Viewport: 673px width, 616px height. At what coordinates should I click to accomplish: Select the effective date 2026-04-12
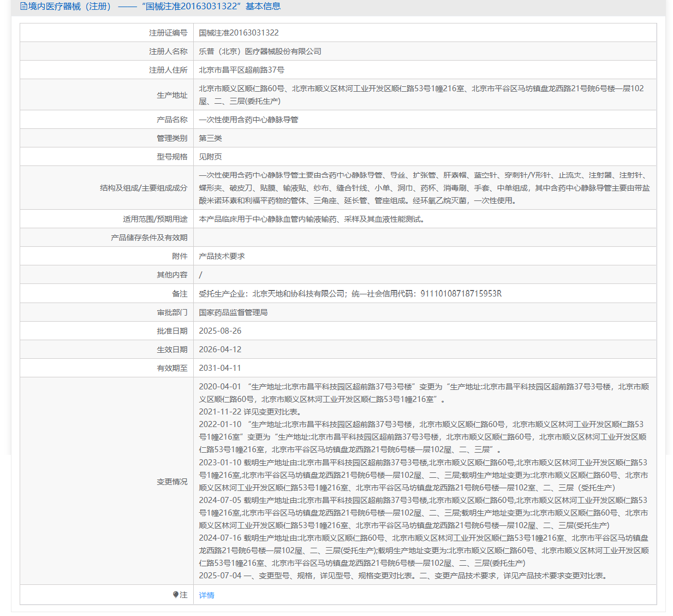pos(220,350)
